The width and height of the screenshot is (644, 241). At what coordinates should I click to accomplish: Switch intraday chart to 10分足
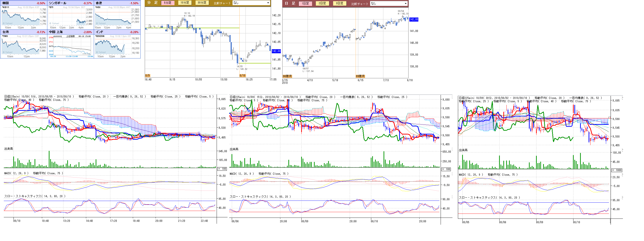click(x=185, y=3)
